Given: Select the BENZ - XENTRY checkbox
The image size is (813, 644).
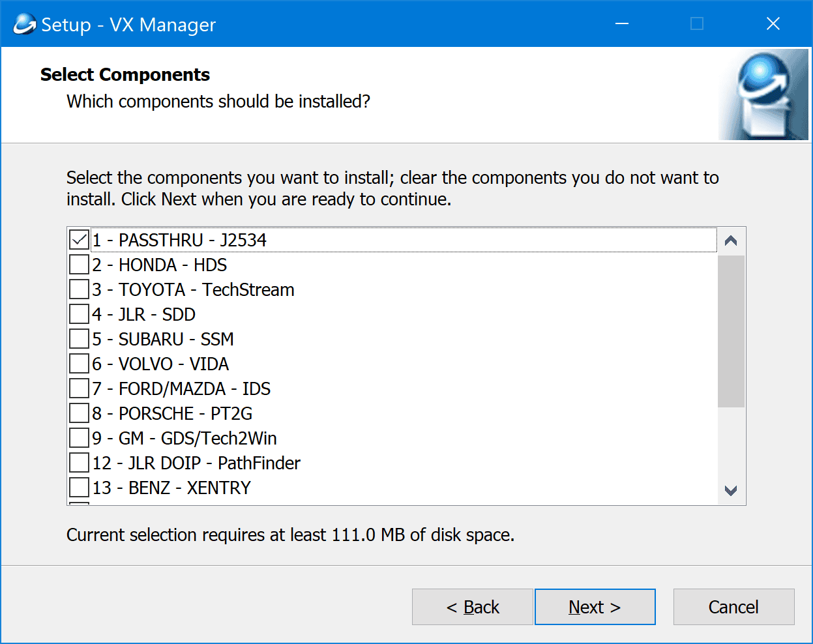Looking at the screenshot, I should (79, 488).
